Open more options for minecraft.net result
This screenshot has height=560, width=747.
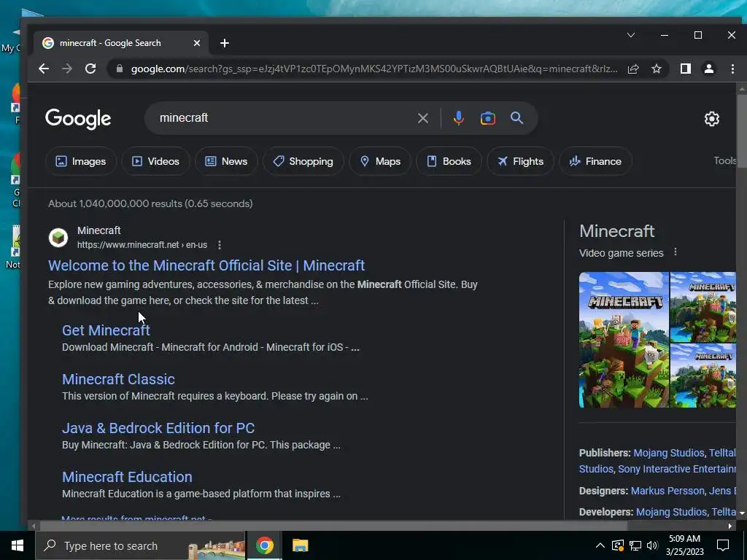pos(219,245)
